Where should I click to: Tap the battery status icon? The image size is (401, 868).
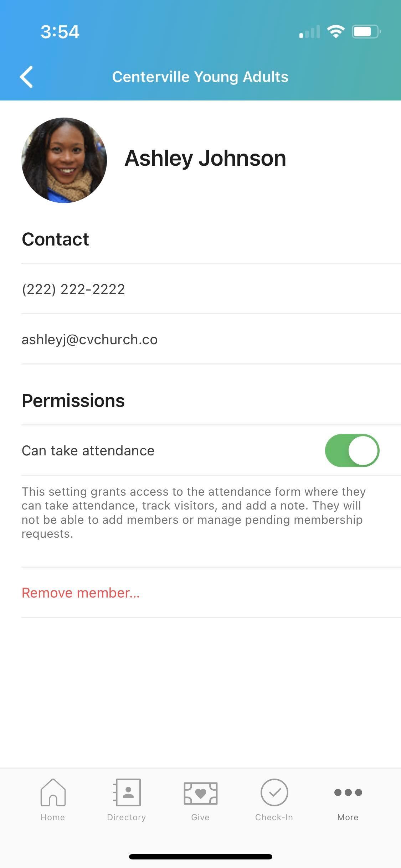366,32
